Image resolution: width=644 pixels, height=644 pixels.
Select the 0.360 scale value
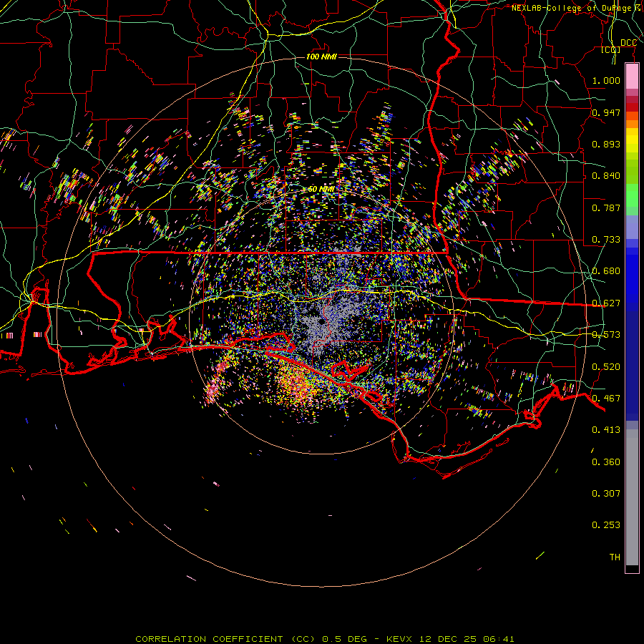(x=606, y=462)
